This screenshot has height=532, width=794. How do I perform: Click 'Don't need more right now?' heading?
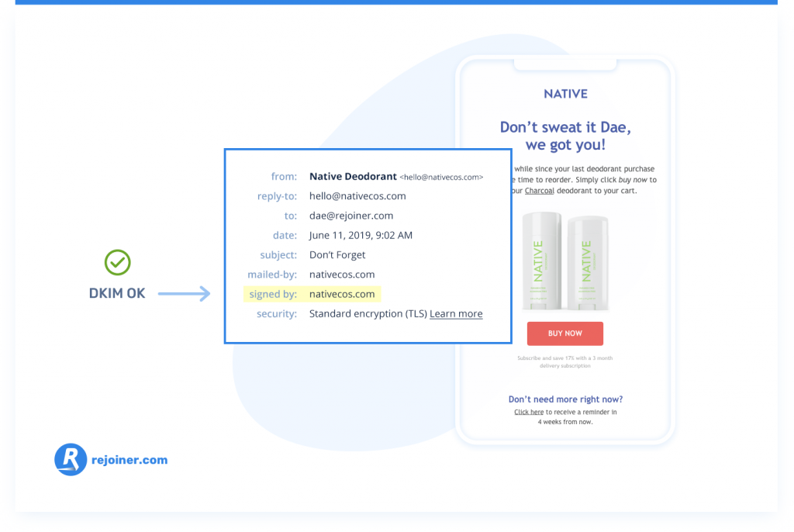tap(565, 399)
